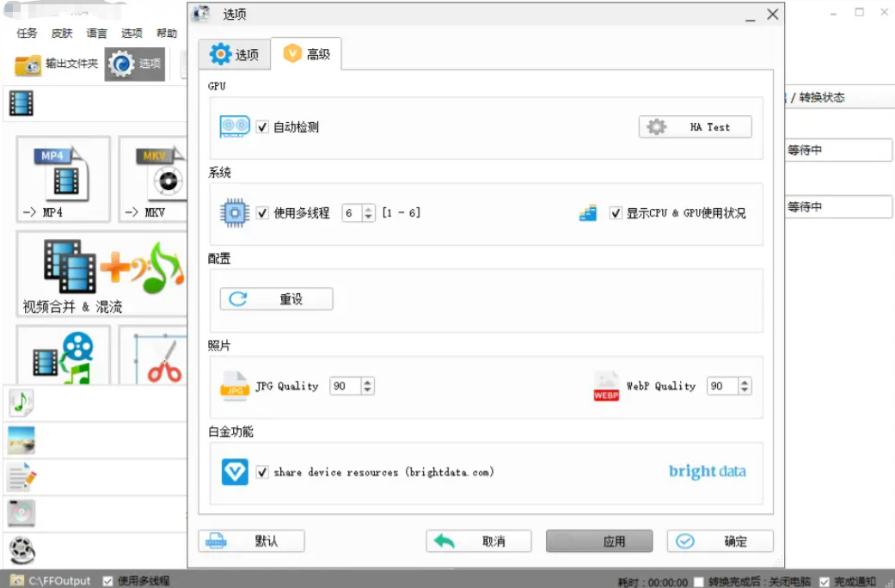This screenshot has width=895, height=588.
Task: Open 视频合并 & 混流 video merge tool
Action: [101, 274]
